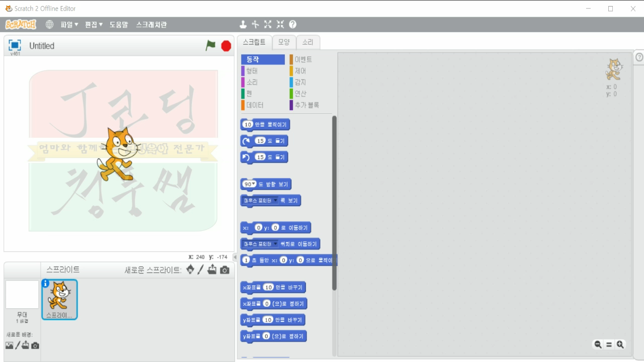
Task: Select the 이벤트 block category
Action: tap(302, 59)
